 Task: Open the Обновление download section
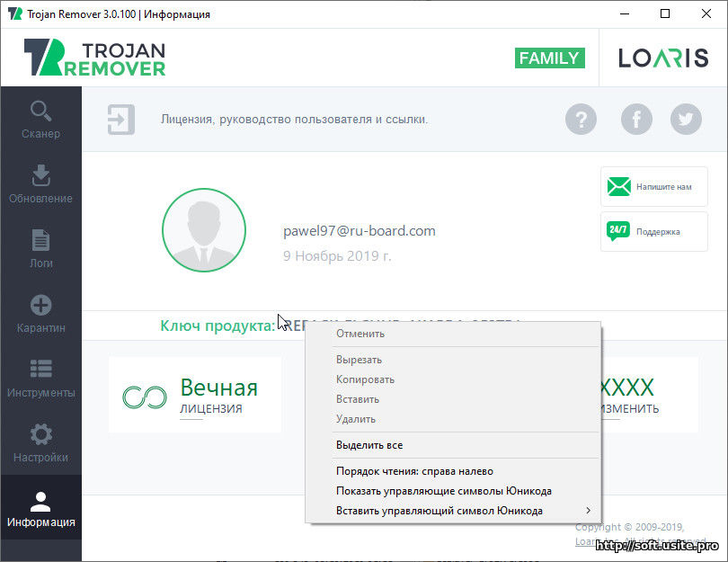click(40, 184)
